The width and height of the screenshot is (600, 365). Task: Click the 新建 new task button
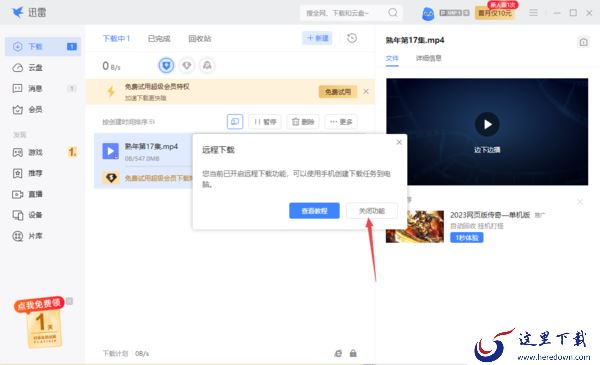pyautogui.click(x=317, y=38)
